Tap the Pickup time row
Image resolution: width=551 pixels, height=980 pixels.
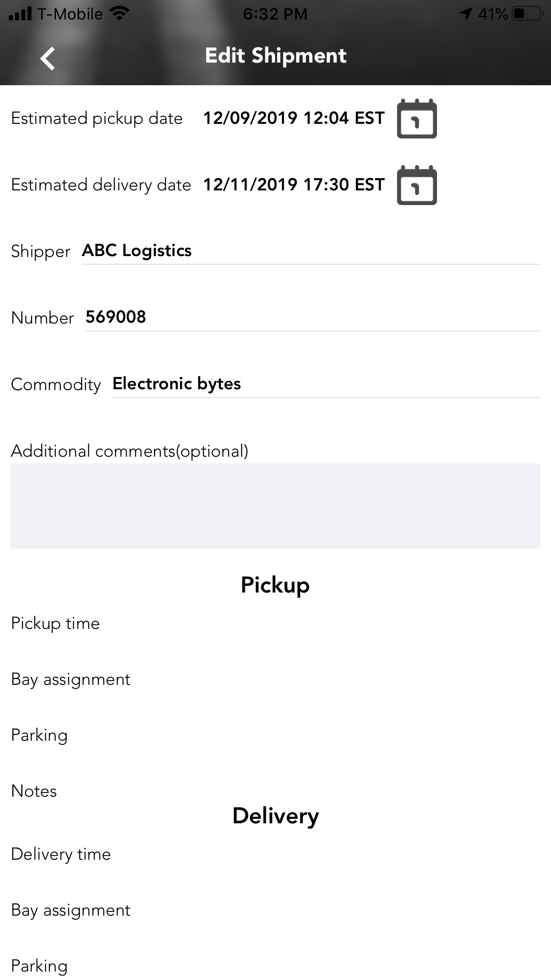(55, 624)
